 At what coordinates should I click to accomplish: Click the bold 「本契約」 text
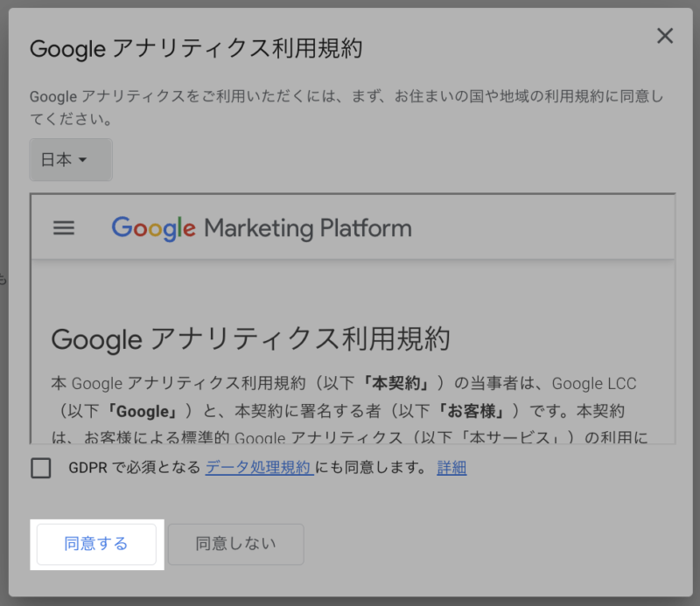coord(396,384)
